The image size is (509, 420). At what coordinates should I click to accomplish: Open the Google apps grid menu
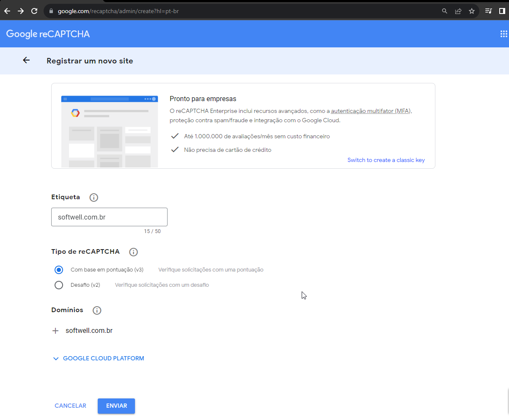(503, 33)
